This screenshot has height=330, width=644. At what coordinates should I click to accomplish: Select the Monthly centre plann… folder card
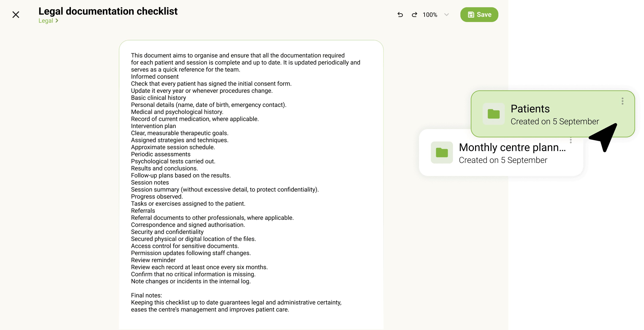point(501,153)
